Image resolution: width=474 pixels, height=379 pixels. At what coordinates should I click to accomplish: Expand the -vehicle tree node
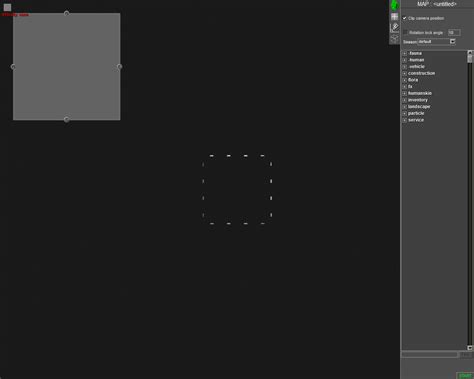(x=405, y=67)
